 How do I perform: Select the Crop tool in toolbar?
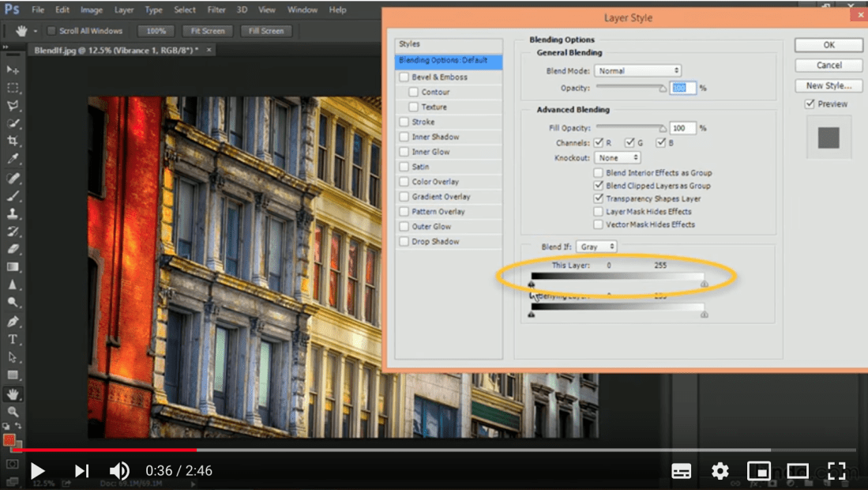(13, 141)
